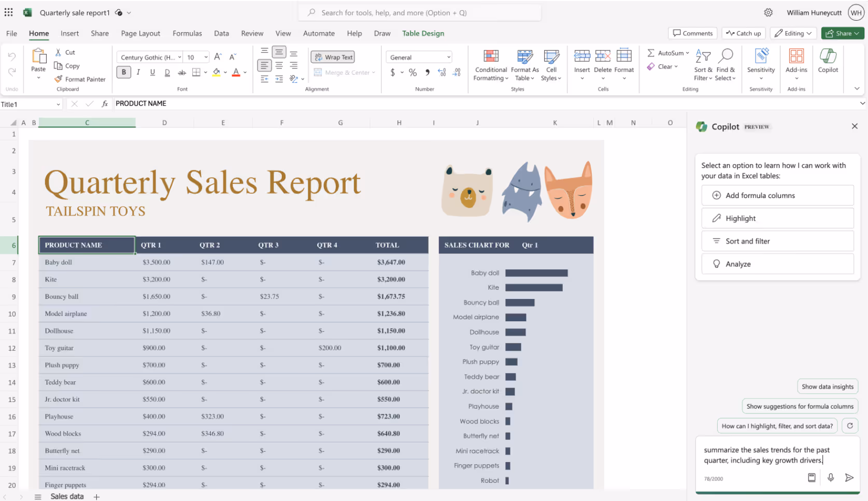Apply percent style format
Screen dimensions: 868x501
tap(412, 73)
